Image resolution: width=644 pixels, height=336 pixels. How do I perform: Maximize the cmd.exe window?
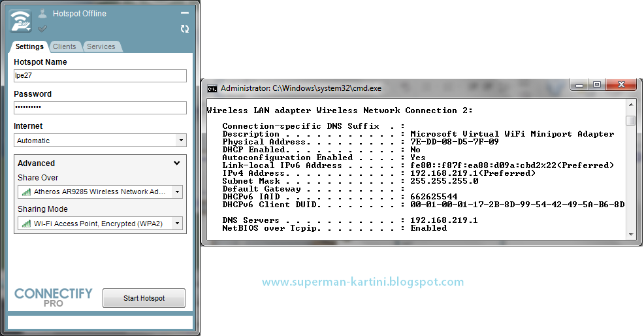pos(597,85)
